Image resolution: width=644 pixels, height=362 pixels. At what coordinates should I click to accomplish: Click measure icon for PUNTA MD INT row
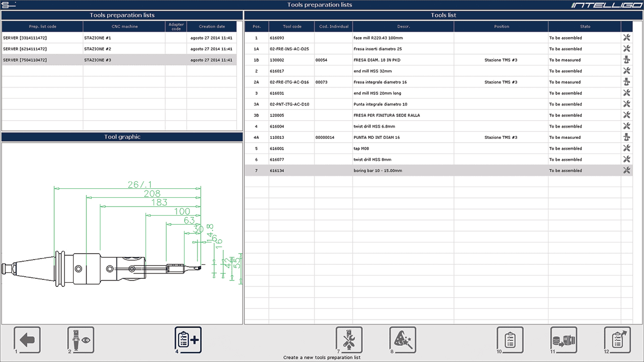tap(626, 137)
